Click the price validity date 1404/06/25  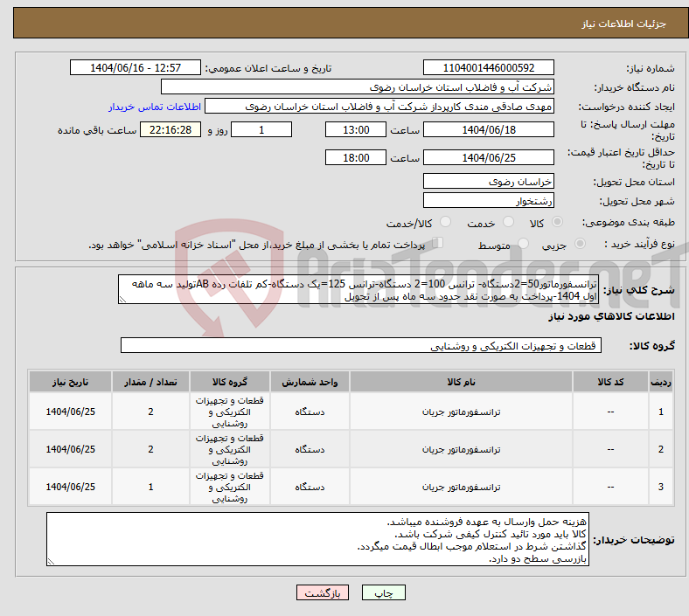[488, 157]
